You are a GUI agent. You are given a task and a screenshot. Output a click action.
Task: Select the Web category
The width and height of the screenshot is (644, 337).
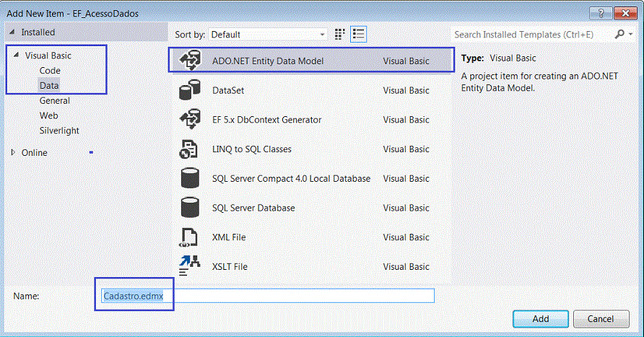point(48,115)
